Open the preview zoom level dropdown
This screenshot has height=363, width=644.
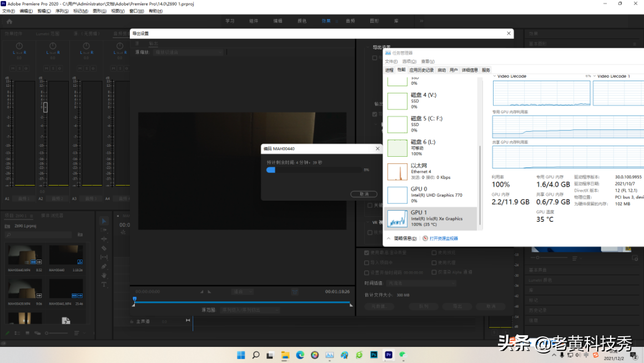coord(242,292)
